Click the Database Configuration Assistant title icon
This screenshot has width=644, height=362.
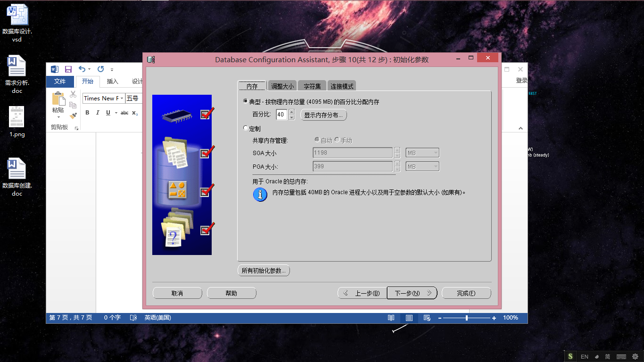tap(151, 59)
